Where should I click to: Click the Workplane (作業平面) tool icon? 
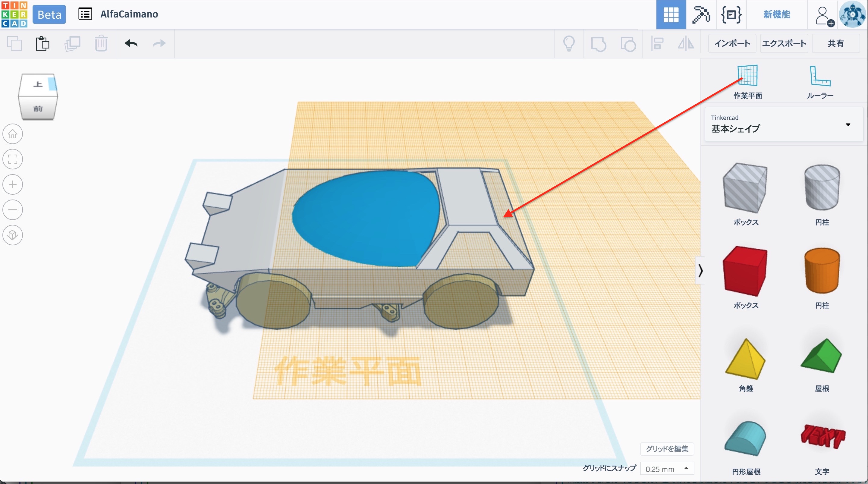click(747, 76)
